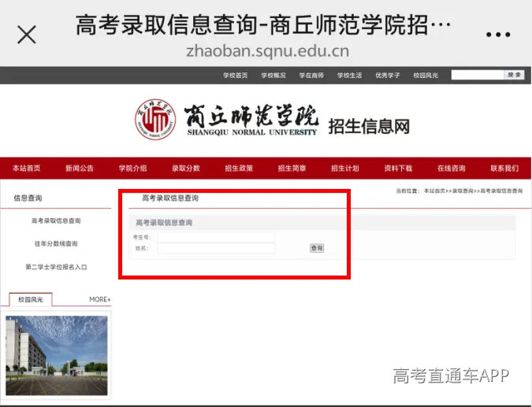This screenshot has height=407, width=532.
Task: Close the in-app browser with X icon
Action: point(27,35)
